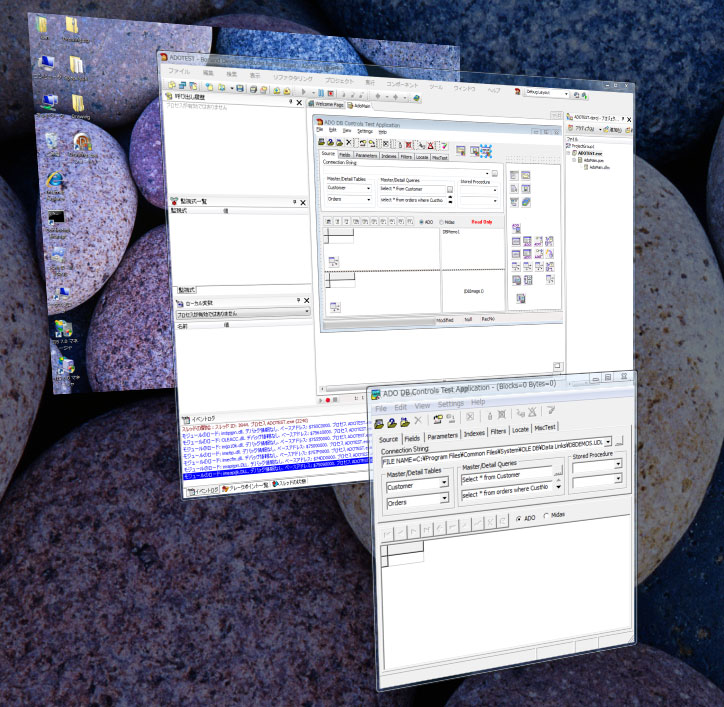Open the first Stored Procedure dropdown in running app
Image resolution: width=724 pixels, height=707 pixels.
(618, 464)
